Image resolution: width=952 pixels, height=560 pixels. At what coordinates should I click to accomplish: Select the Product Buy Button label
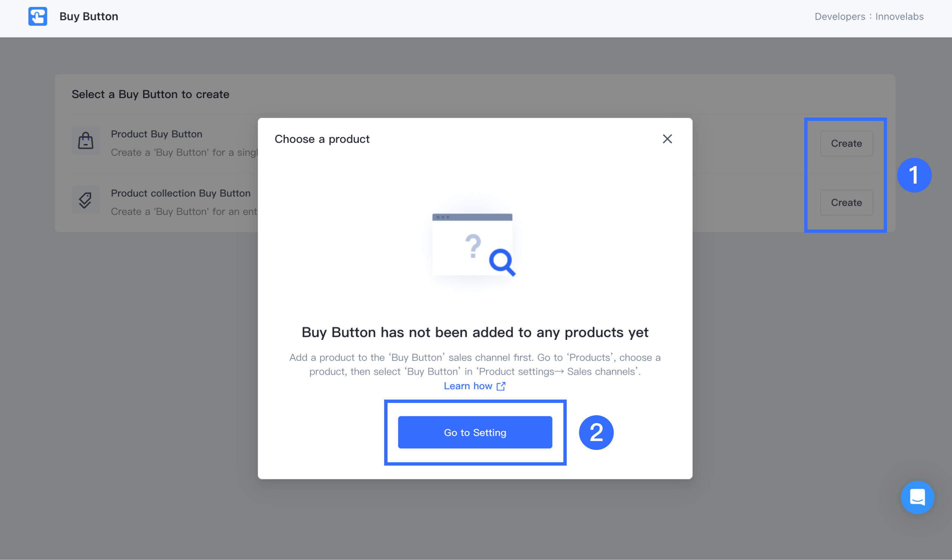(156, 134)
